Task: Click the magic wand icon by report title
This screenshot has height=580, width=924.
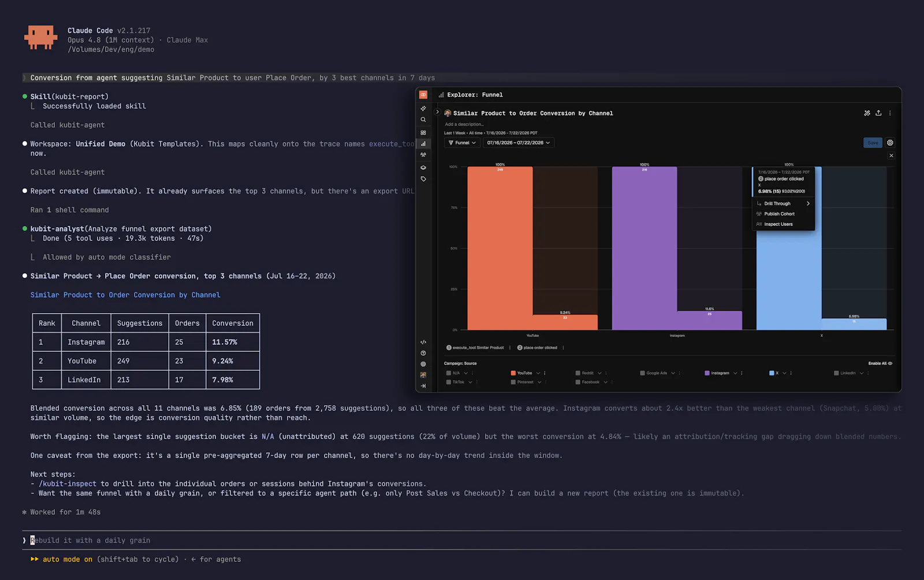Action: point(867,113)
